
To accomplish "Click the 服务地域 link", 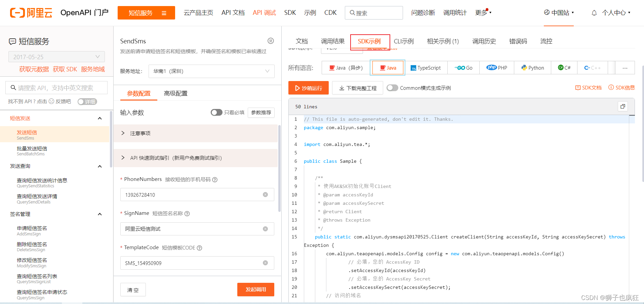I will (93, 69).
